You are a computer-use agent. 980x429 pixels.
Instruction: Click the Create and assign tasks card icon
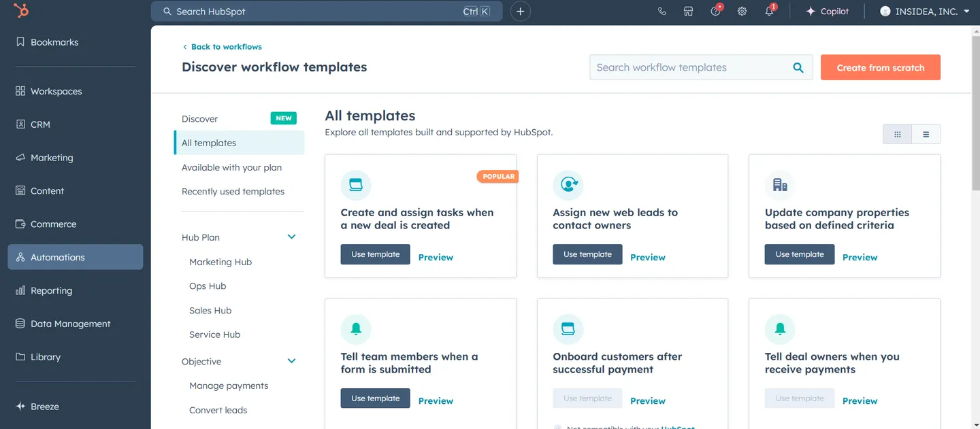coord(356,185)
